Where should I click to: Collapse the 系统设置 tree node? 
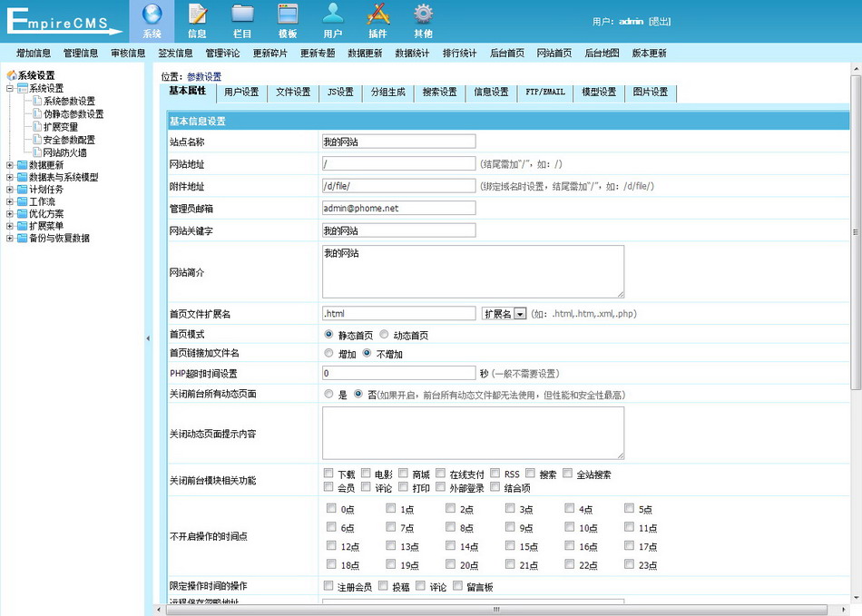[x=9, y=88]
